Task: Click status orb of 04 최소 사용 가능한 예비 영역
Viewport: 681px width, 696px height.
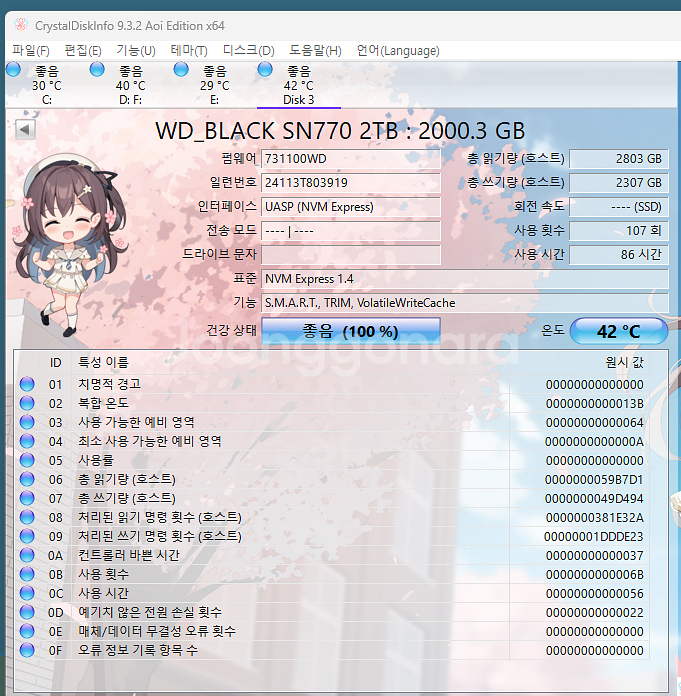Action: click(27, 441)
